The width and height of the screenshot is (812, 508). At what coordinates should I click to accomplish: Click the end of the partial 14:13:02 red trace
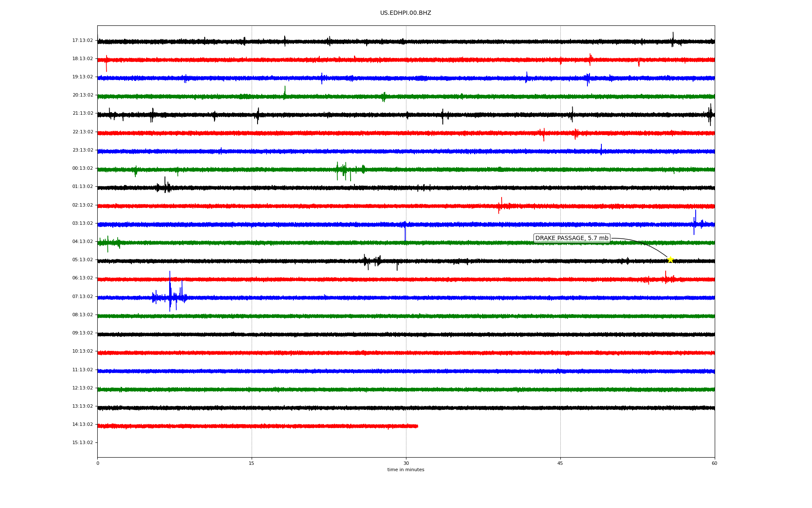point(417,426)
